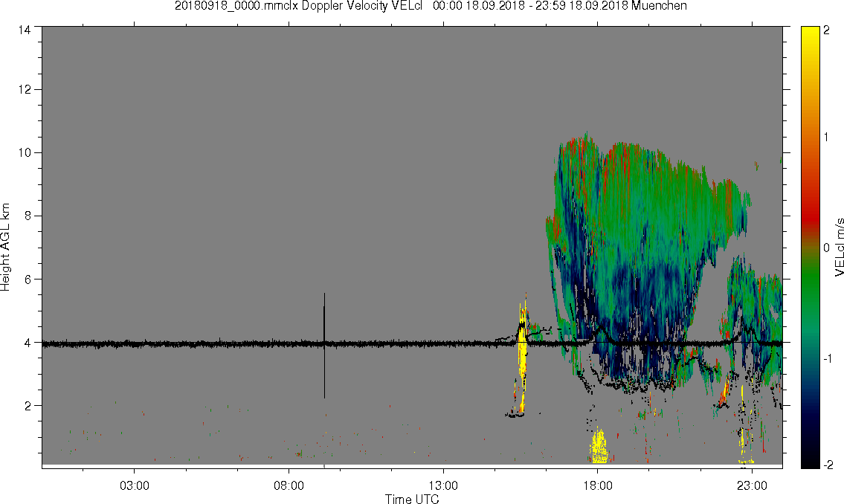Click the 'Time UTC' axis title
Viewport: 844px width, 504px height.
[412, 499]
